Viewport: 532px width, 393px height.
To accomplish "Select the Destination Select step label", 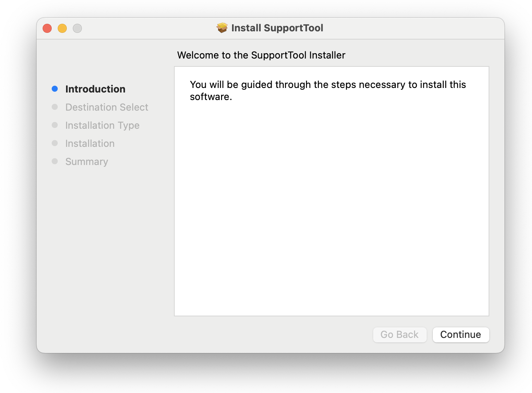I will [107, 107].
